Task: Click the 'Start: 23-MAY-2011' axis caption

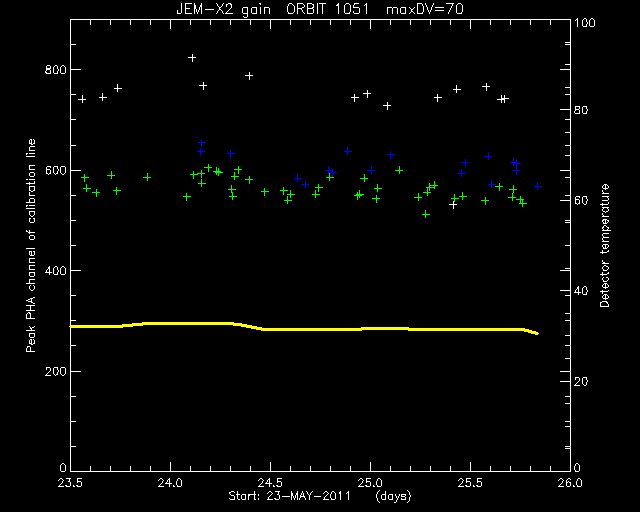Action: [x=289, y=496]
